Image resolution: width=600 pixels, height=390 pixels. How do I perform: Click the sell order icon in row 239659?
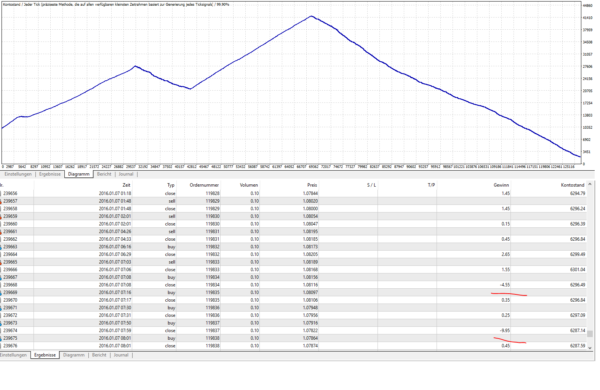(x=1, y=217)
